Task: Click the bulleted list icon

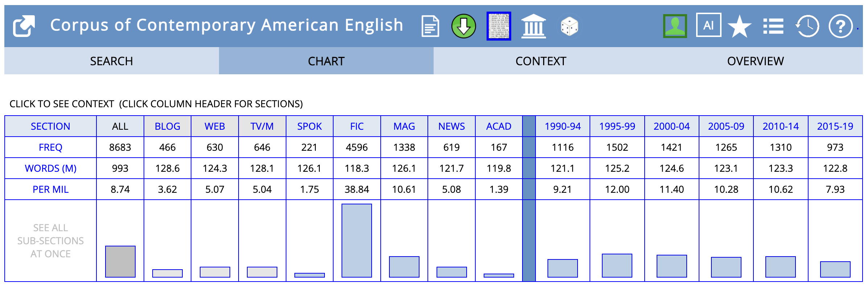Action: 773,26
